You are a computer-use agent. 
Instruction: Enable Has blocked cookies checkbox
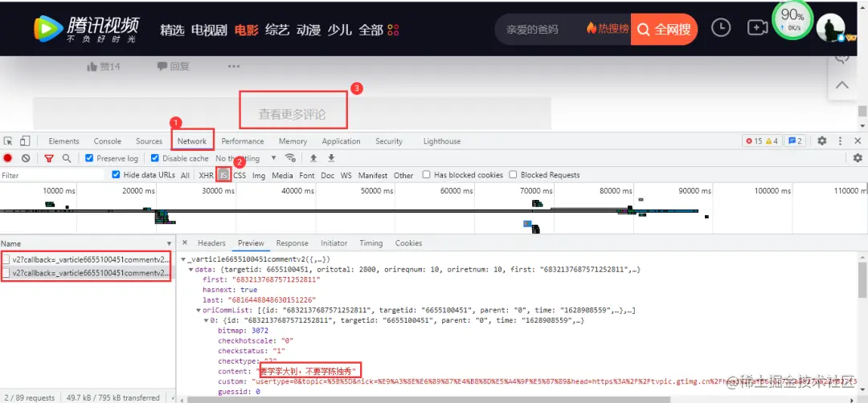coord(426,175)
